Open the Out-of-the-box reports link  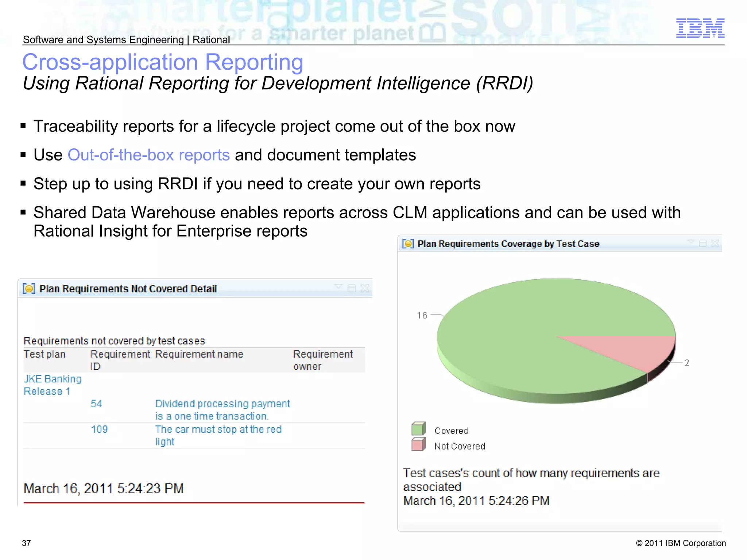(x=149, y=155)
